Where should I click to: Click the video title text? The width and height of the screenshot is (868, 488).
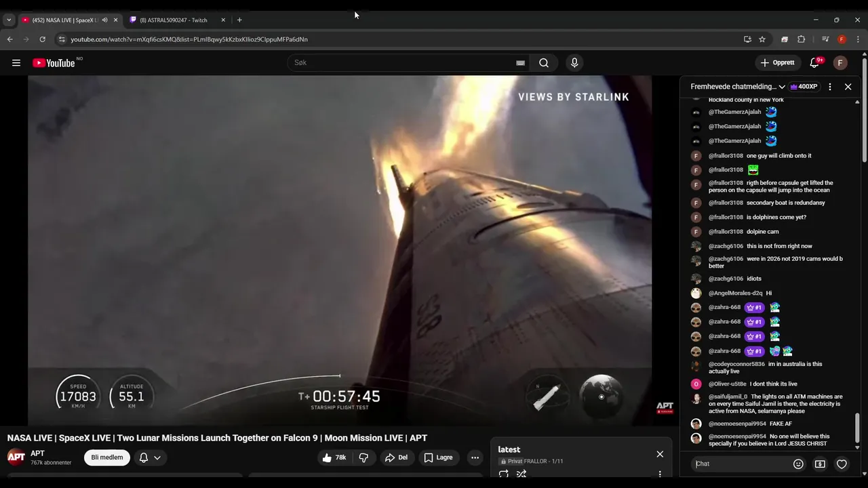point(217,438)
